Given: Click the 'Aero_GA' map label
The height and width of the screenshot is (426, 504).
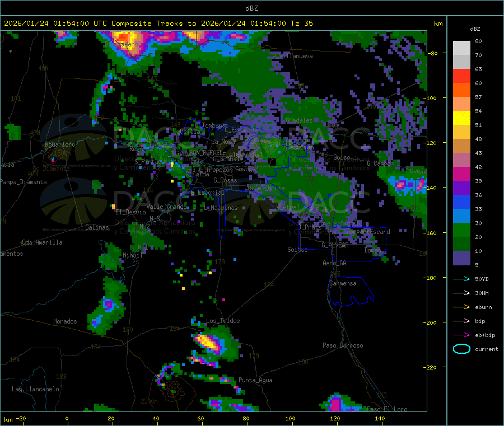Looking at the screenshot, I should 334,263.
